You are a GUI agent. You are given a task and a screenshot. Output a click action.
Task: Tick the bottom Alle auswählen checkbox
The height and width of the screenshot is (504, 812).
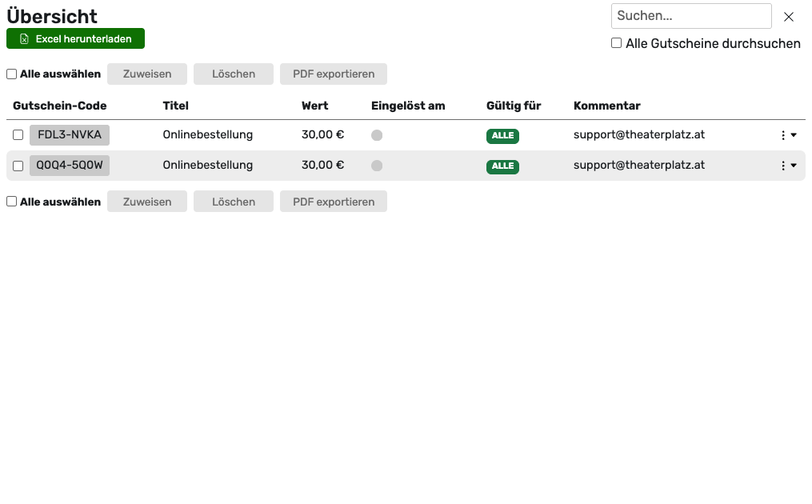click(x=12, y=202)
